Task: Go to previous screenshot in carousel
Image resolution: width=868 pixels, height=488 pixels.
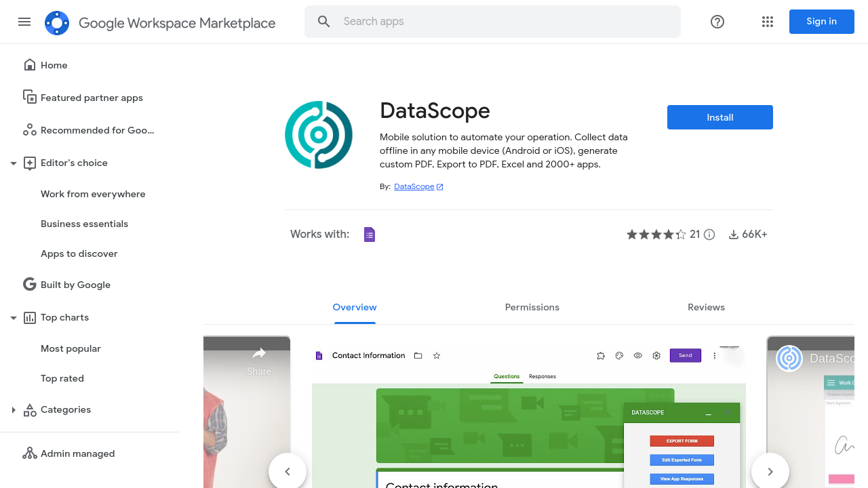Action: click(288, 471)
